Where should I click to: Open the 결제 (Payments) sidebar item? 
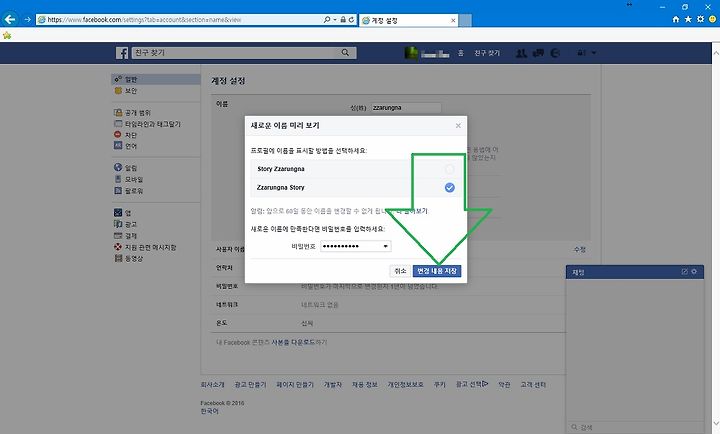click(125, 236)
